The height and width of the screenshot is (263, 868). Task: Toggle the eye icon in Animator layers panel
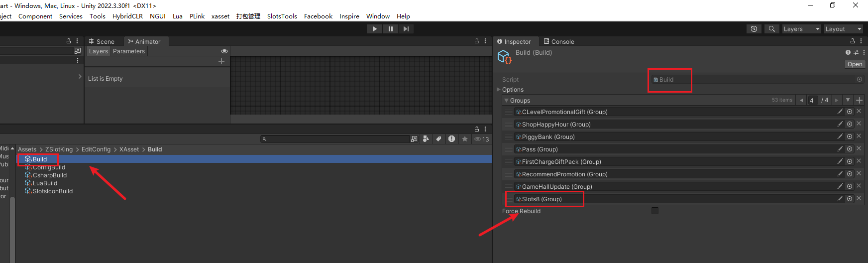224,51
